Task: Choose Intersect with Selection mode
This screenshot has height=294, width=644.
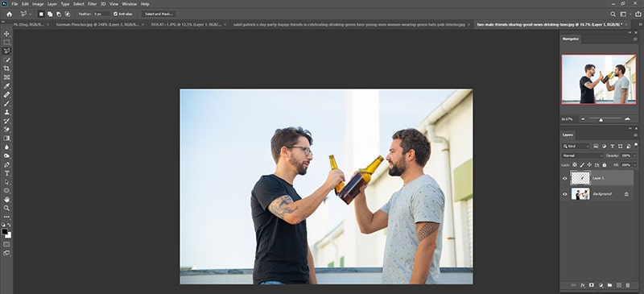Action: [67, 14]
